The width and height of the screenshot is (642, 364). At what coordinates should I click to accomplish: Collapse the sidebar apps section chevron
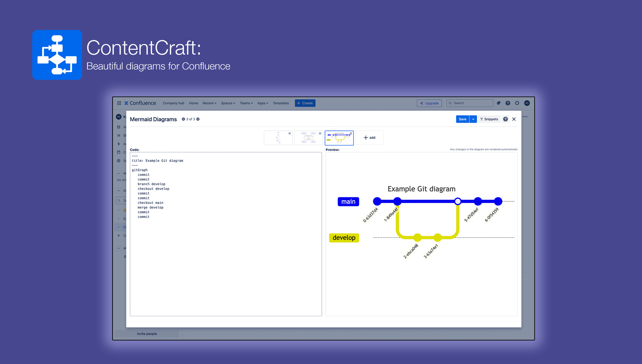click(119, 248)
